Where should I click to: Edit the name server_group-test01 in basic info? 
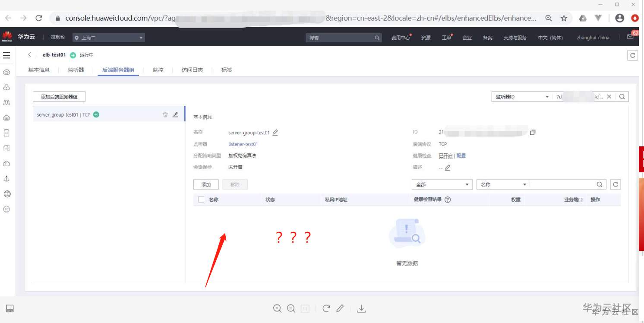tap(275, 133)
